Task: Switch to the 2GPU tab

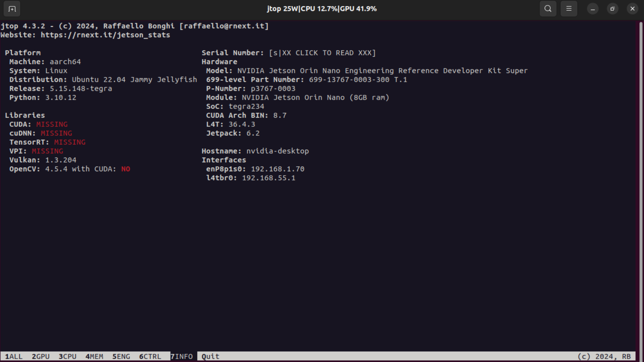Action: (41, 356)
